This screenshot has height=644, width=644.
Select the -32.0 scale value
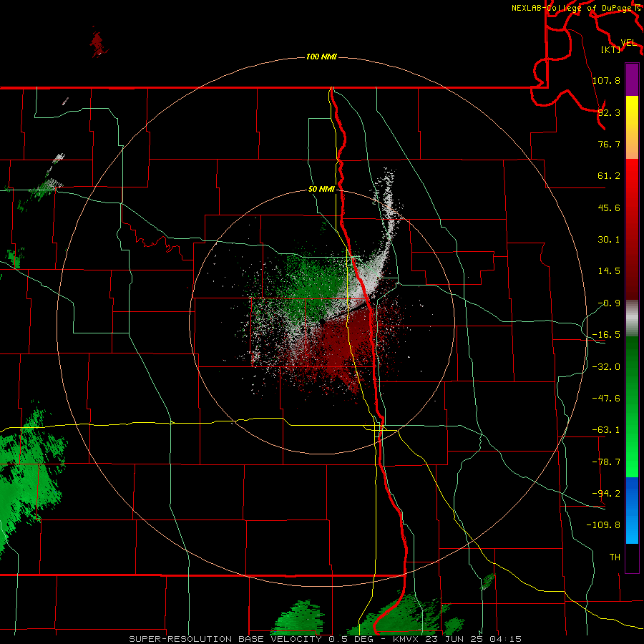click(606, 367)
